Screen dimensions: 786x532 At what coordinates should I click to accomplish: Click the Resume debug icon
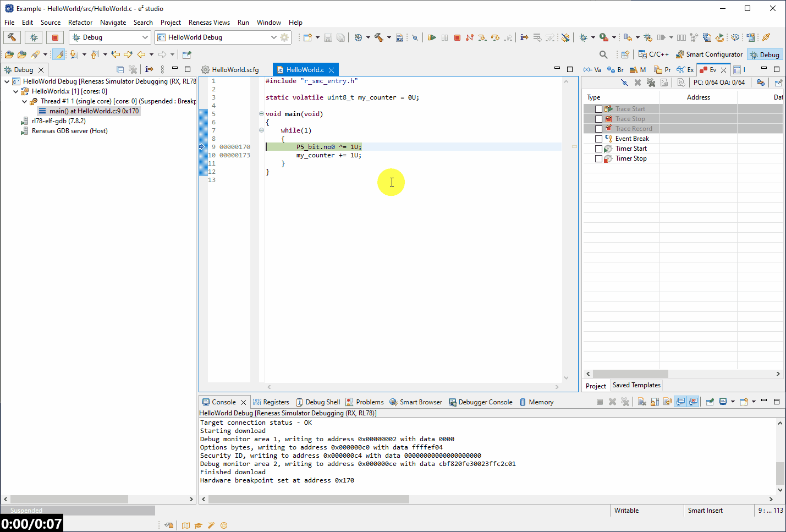click(432, 37)
